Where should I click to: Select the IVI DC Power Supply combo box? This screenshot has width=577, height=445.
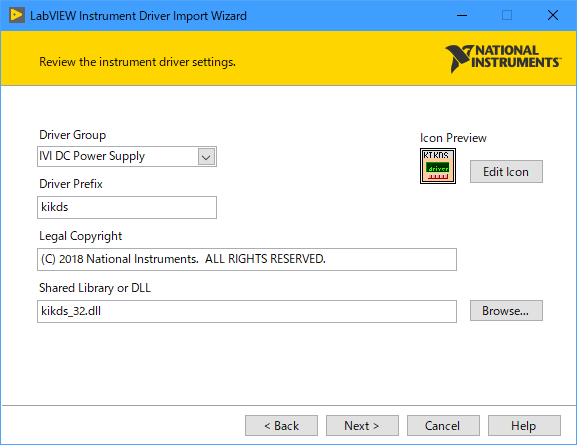pos(127,156)
